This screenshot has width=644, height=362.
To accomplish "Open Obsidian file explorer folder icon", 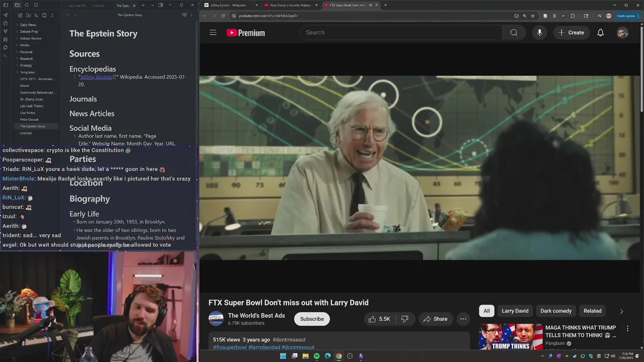I will click(17, 5).
